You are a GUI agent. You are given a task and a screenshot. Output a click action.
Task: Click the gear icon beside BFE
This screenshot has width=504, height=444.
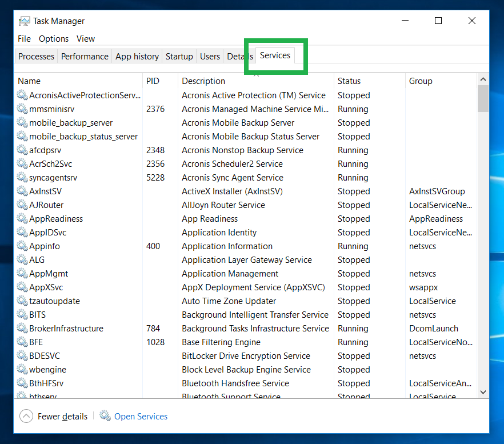tap(22, 342)
